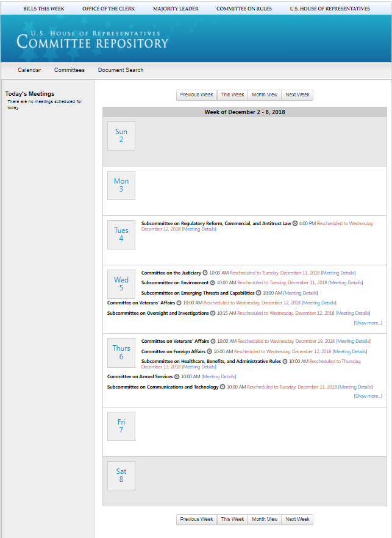Select the Sun 2 day box
392x538 pixels.
[121, 136]
